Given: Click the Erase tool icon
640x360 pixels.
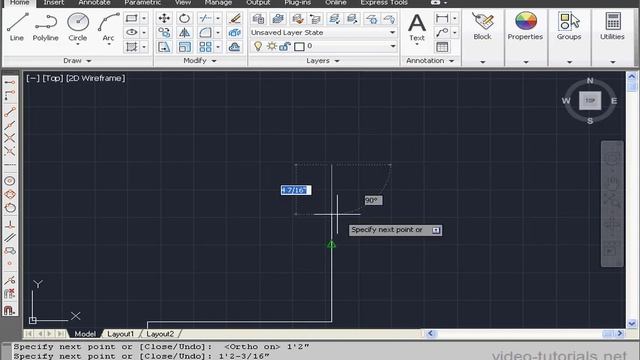Looking at the screenshot, I should pos(234,18).
